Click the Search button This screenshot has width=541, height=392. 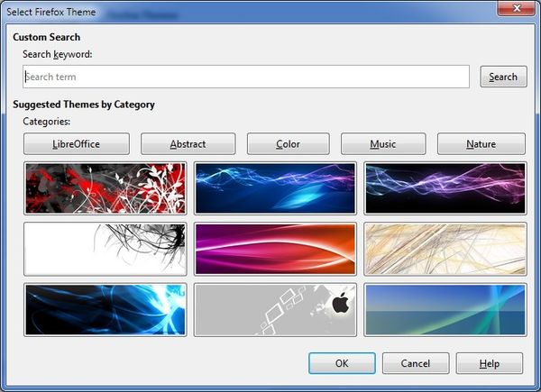tap(503, 77)
